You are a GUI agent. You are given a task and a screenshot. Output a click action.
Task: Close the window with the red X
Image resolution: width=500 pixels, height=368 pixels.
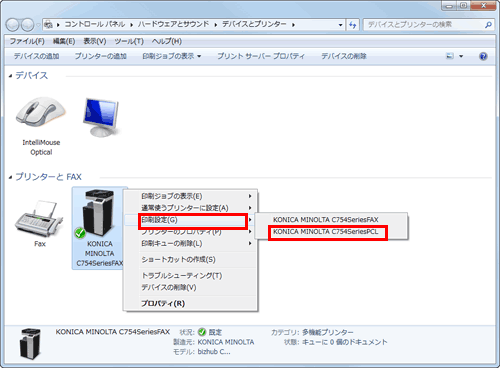point(483,6)
